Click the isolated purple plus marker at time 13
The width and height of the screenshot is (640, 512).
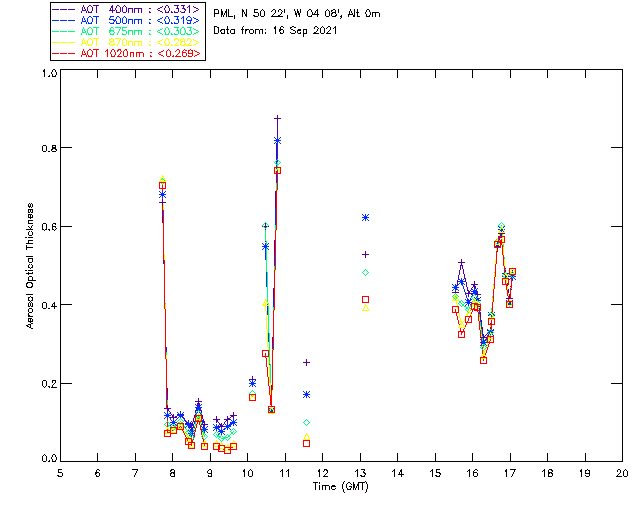pyautogui.click(x=366, y=254)
